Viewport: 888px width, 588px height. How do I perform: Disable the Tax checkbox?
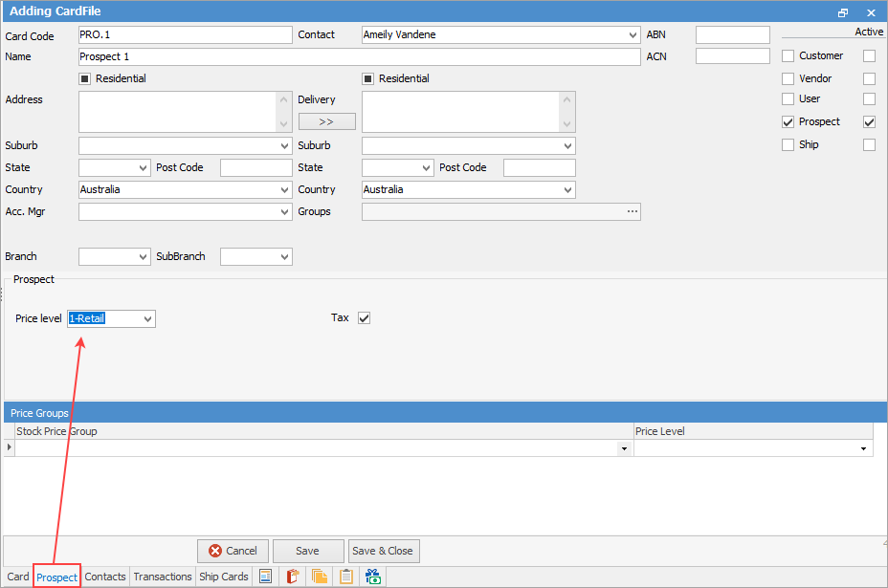point(364,317)
